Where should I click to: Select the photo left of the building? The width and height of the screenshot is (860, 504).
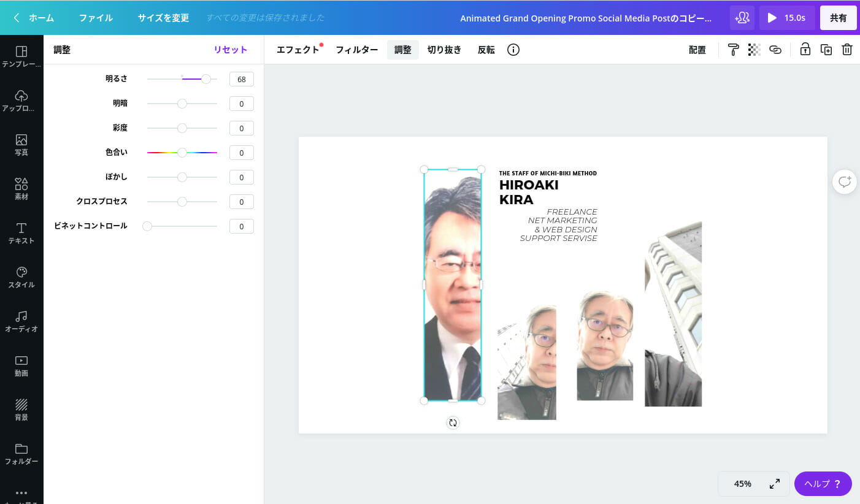coord(605,346)
